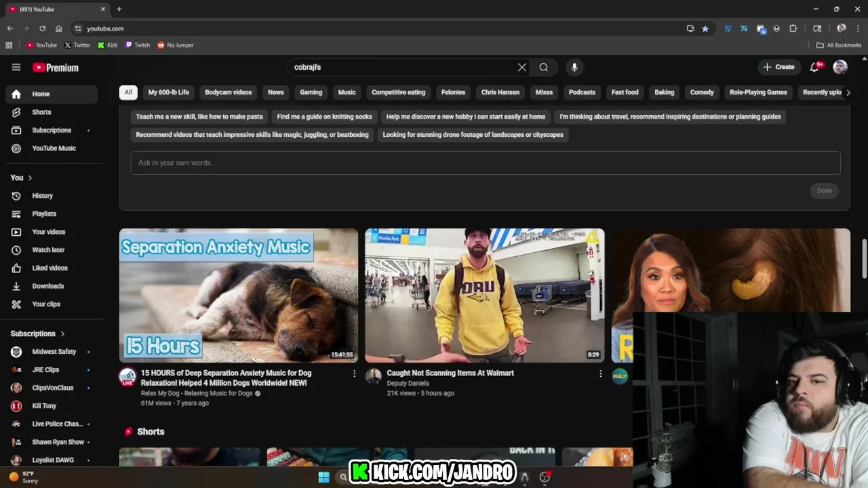Viewport: 868px width, 488px height.
Task: Open Your videos
Action: (x=52, y=232)
